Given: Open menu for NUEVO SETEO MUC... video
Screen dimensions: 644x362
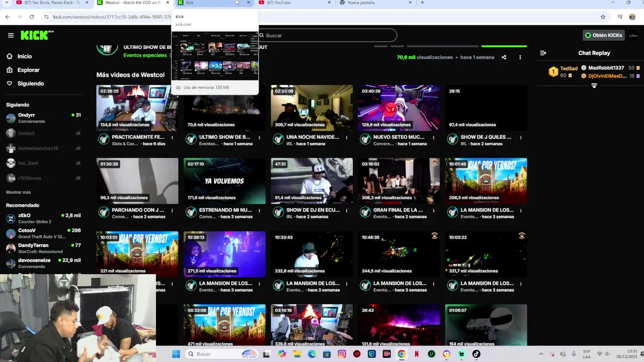Looking at the screenshot, I should point(434,137).
